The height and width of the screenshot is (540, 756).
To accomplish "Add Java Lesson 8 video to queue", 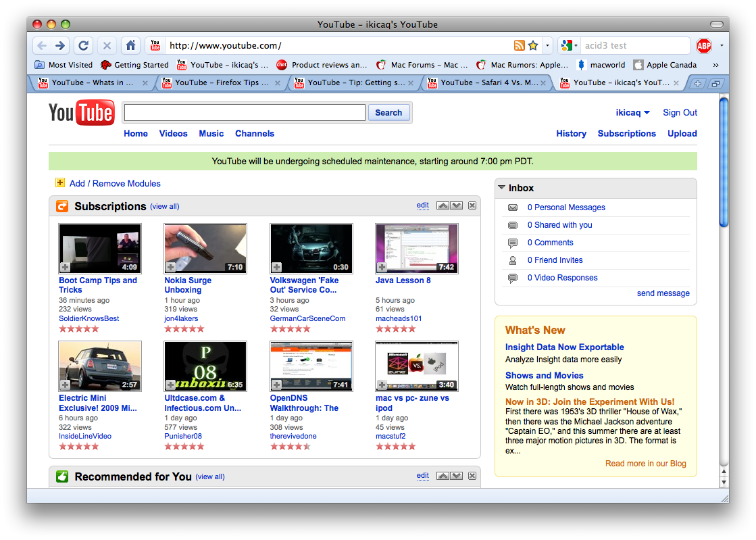I will point(382,267).
